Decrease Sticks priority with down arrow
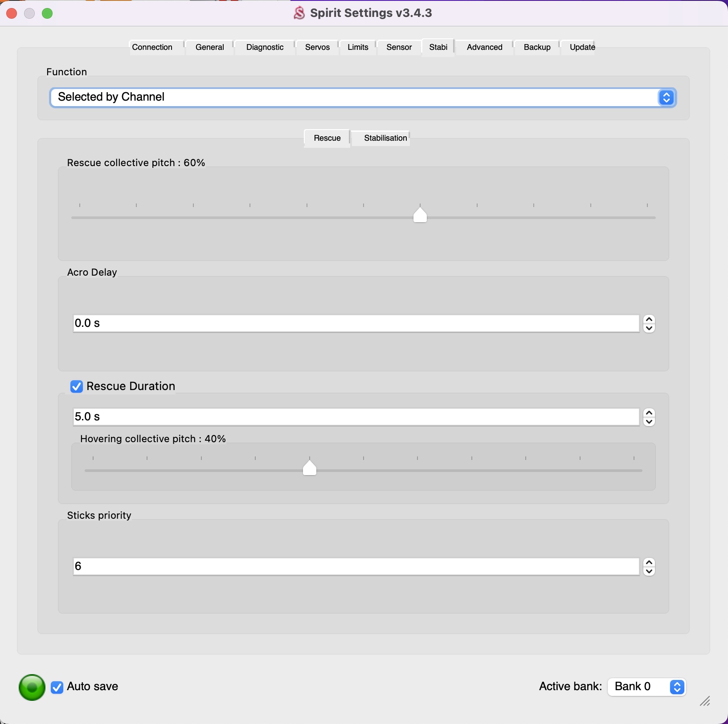This screenshot has height=724, width=728. [x=650, y=572]
